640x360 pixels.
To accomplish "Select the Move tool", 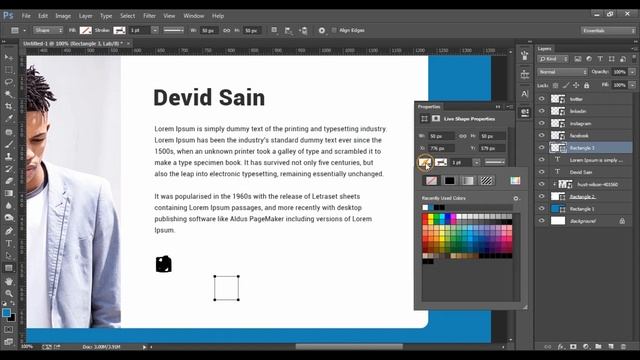I will [9, 58].
